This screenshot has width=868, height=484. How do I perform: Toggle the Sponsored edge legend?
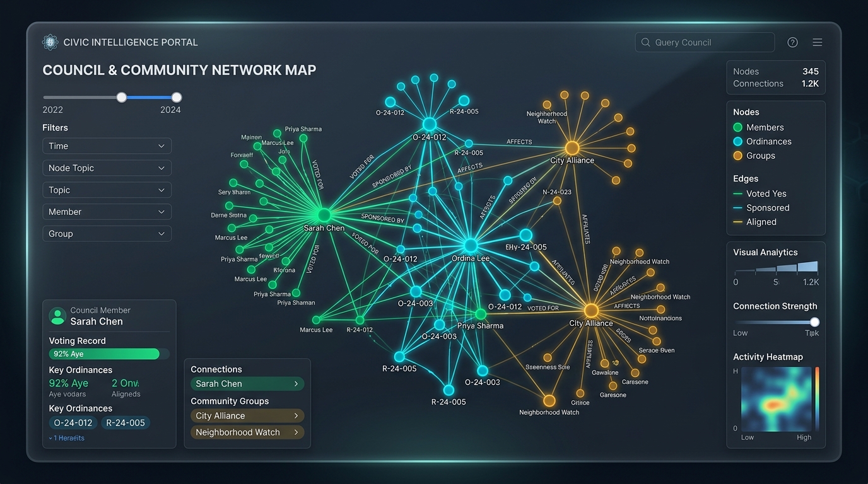click(x=761, y=208)
